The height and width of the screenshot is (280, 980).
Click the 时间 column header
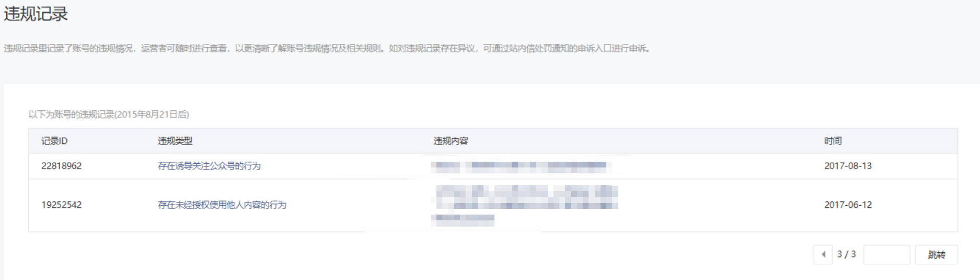pyautogui.click(x=833, y=141)
